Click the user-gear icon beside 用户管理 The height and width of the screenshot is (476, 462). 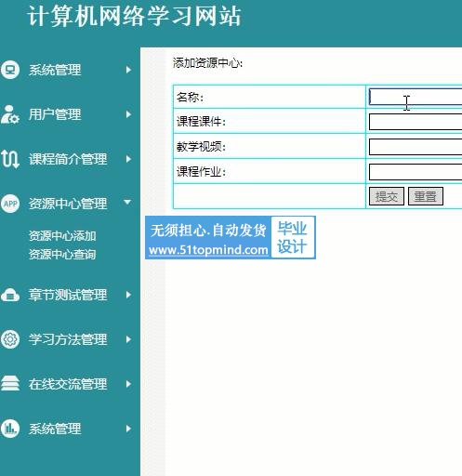pyautogui.click(x=10, y=114)
